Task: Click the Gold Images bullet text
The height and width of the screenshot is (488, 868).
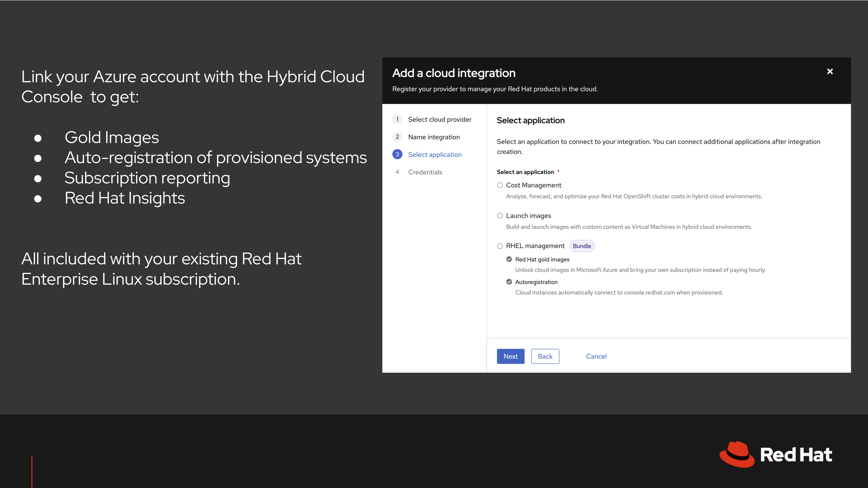Action: click(x=111, y=137)
